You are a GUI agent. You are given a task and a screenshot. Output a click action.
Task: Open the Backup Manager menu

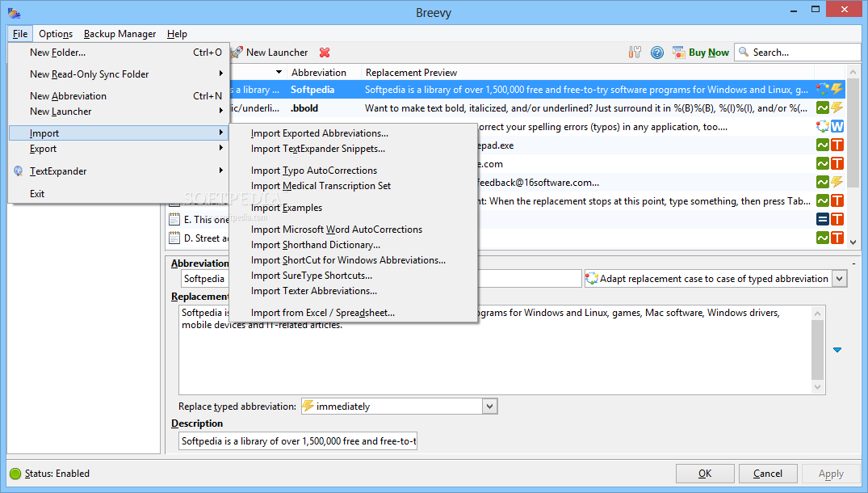120,34
